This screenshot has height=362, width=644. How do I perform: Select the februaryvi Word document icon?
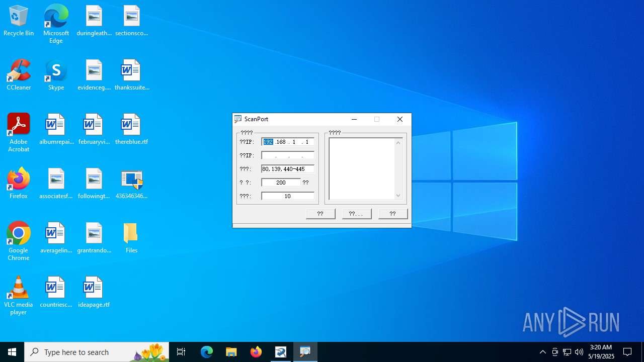(x=94, y=130)
